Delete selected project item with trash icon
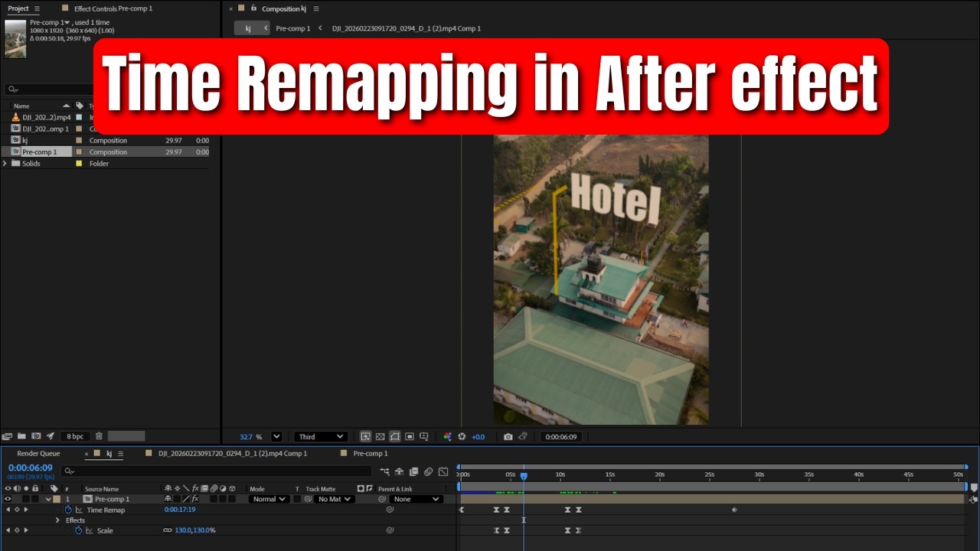980x551 pixels. tap(99, 436)
